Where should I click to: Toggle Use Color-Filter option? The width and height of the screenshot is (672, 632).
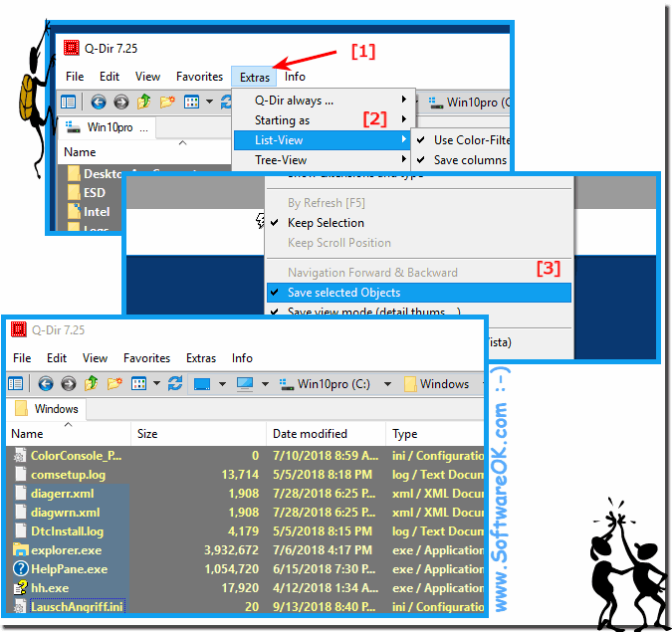point(461,140)
